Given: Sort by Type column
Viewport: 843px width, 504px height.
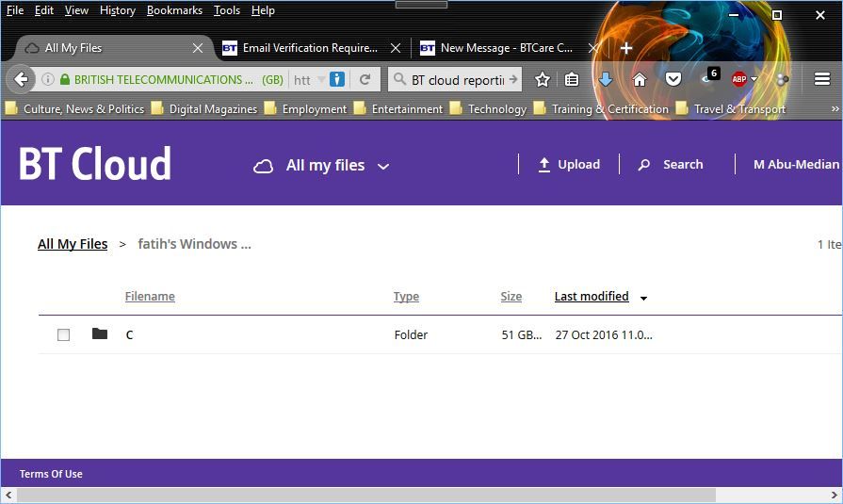Looking at the screenshot, I should [406, 297].
